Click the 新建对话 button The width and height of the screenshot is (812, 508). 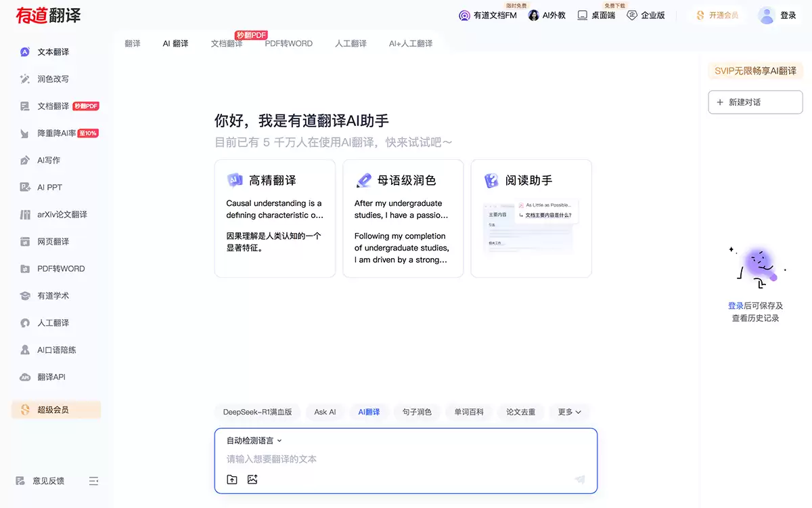[x=755, y=102]
